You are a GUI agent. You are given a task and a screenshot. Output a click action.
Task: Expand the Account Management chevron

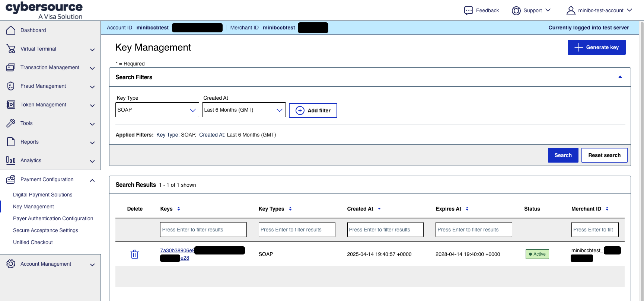click(92, 265)
